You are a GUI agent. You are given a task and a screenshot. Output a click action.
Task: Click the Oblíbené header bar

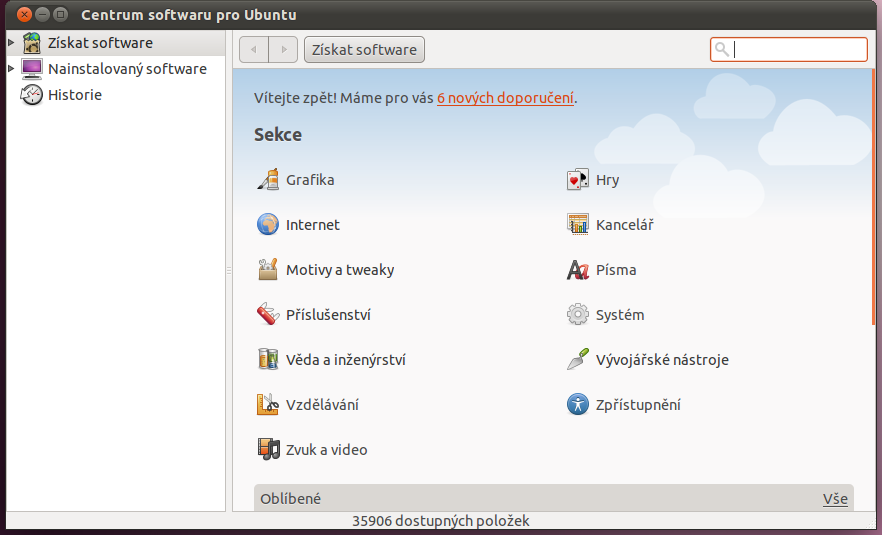coord(554,498)
